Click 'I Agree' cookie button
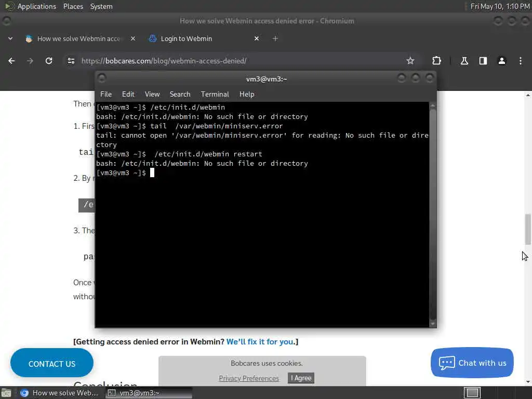532x399 pixels. (x=301, y=378)
